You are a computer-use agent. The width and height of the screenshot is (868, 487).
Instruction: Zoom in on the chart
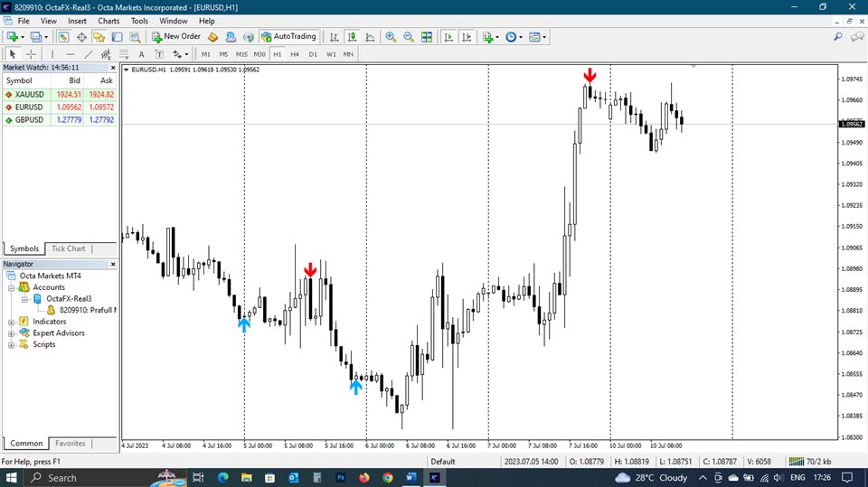(391, 37)
